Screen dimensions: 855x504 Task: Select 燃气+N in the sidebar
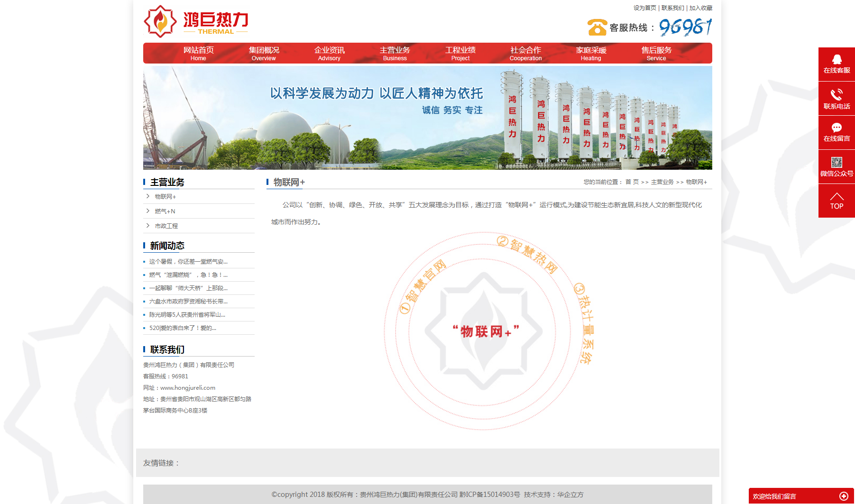(x=165, y=211)
